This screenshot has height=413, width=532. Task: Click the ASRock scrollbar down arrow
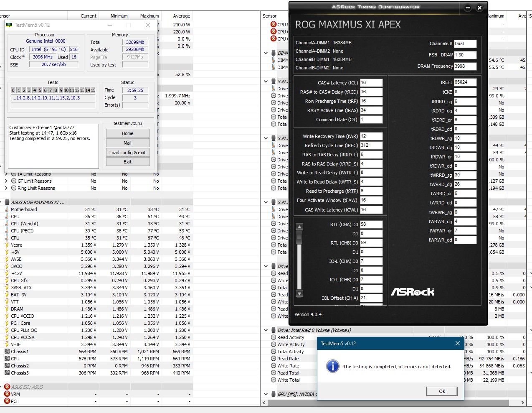[299, 293]
